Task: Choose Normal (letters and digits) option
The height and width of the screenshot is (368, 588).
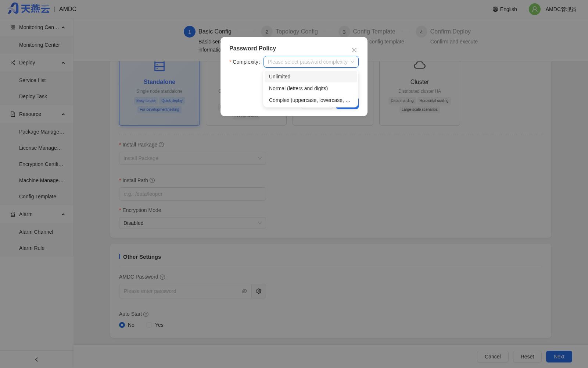Action: click(311, 88)
